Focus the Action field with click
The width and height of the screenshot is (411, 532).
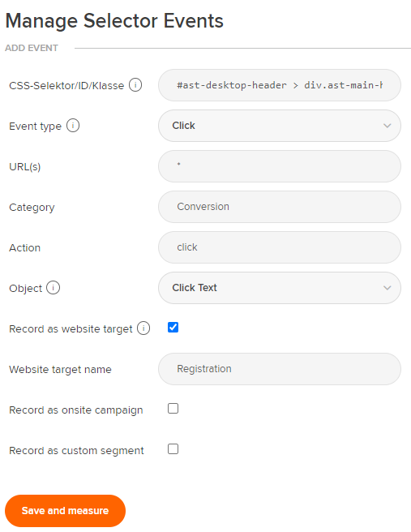pyautogui.click(x=280, y=247)
